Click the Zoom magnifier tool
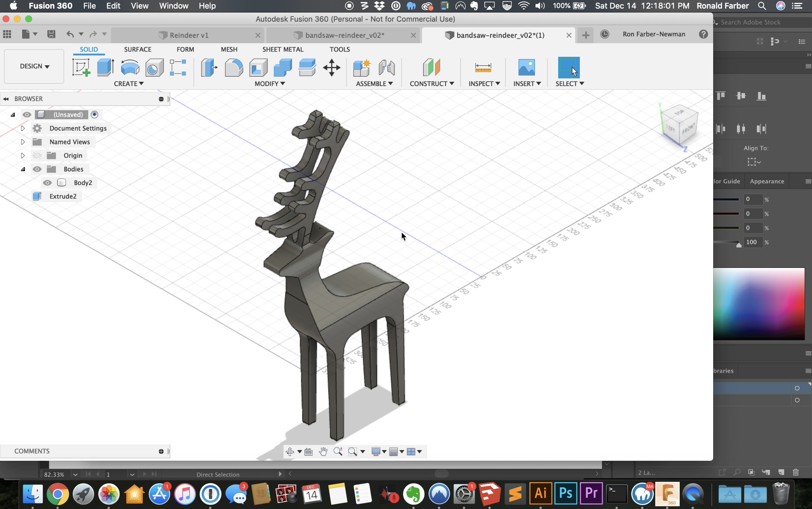Viewport: 812px width, 509px height. pos(338,451)
